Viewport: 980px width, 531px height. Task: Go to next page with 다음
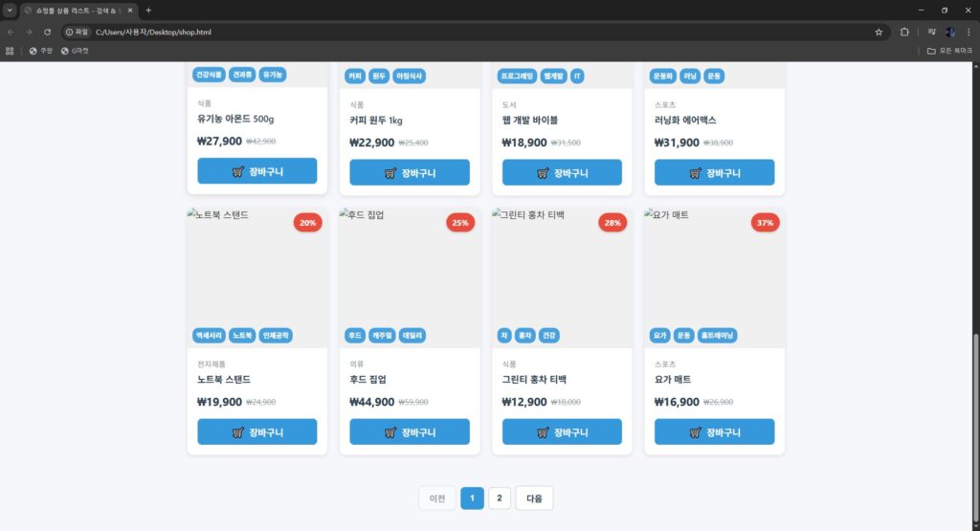[x=534, y=498]
